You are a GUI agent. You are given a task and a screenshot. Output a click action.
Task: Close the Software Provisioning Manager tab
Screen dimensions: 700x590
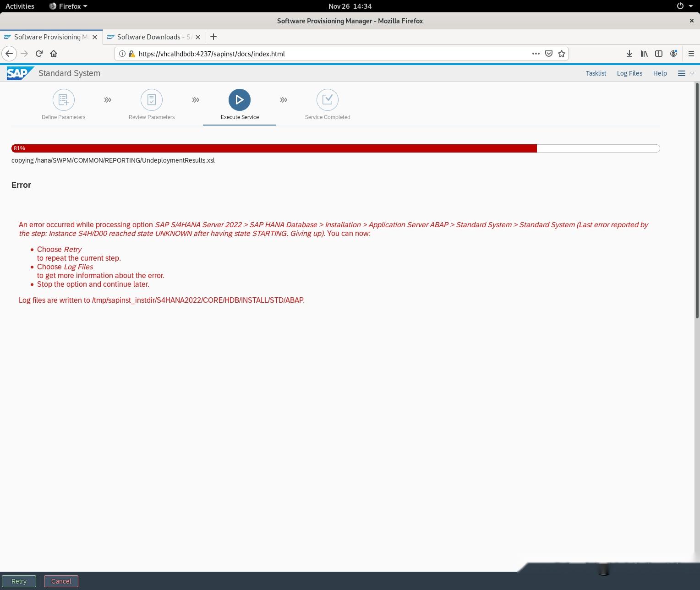pos(95,37)
